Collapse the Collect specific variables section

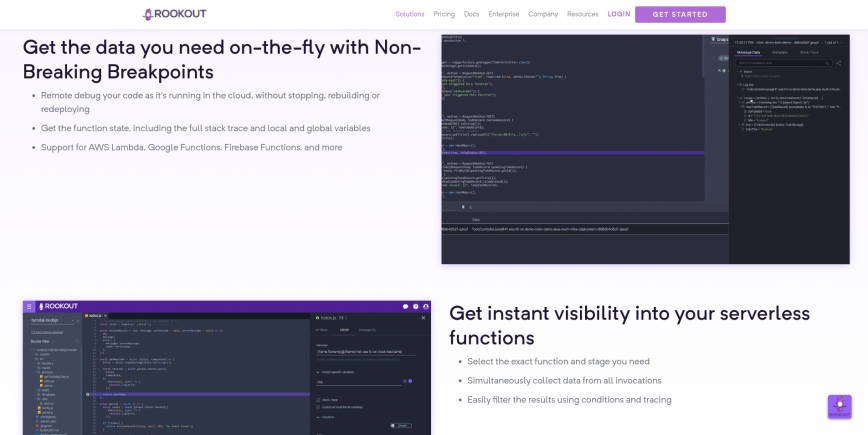318,372
